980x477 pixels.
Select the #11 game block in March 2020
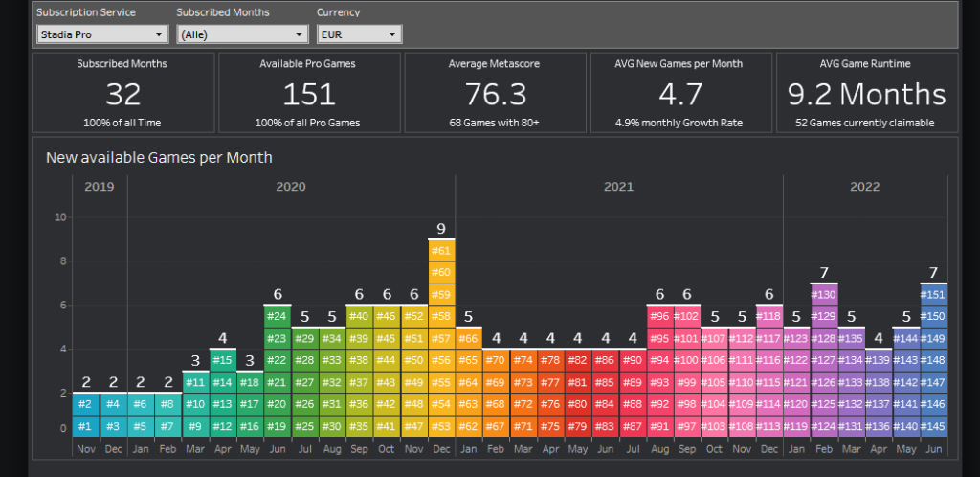pos(195,382)
